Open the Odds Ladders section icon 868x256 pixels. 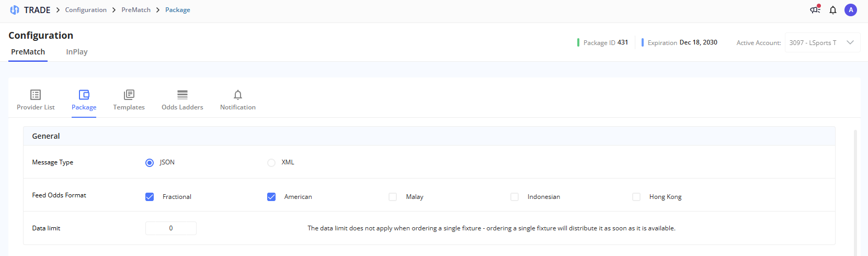[182, 95]
